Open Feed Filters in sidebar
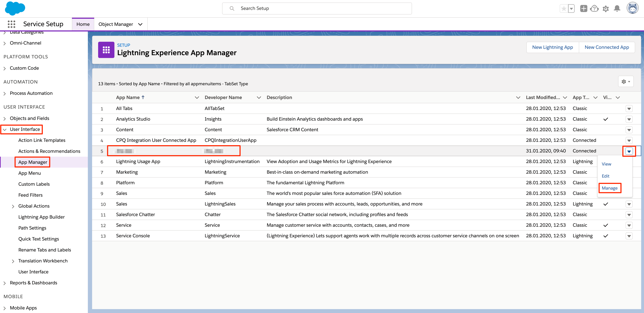This screenshot has height=313, width=644. point(30,195)
